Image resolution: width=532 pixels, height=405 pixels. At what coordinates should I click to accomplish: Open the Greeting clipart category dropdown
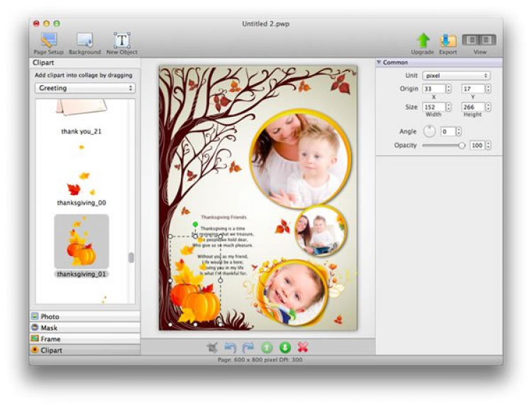[x=84, y=88]
